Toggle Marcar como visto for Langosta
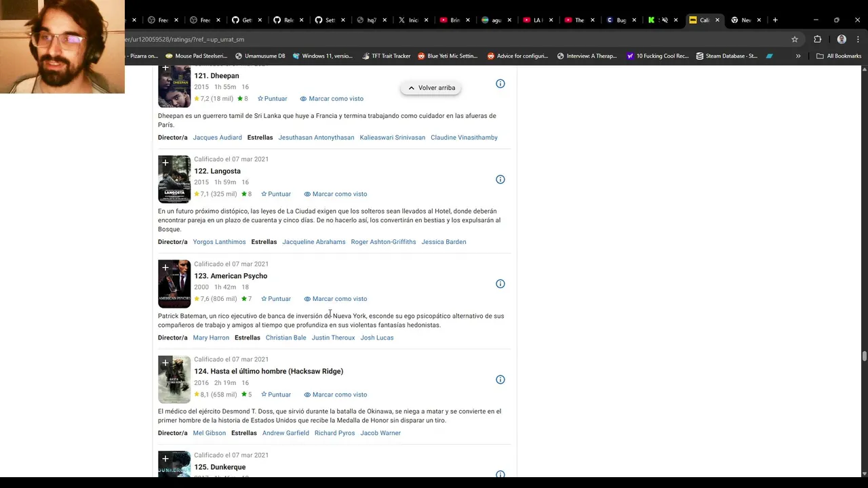 coord(335,194)
